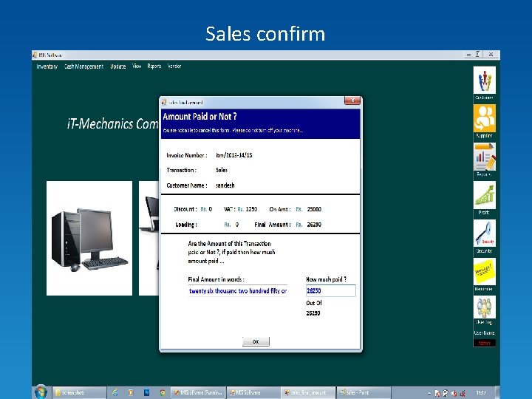The width and height of the screenshot is (532, 399).
Task: Open Internet Explorer from taskbar
Action: pos(115,392)
